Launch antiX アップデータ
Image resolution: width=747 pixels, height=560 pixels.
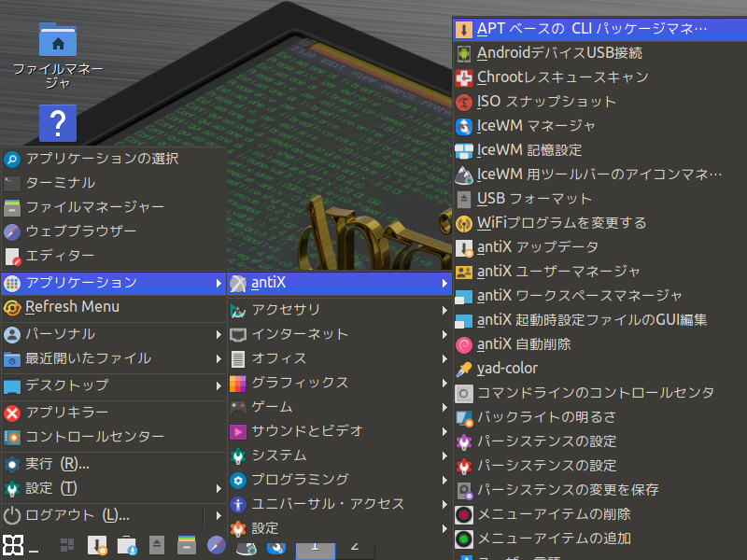[x=600, y=247]
